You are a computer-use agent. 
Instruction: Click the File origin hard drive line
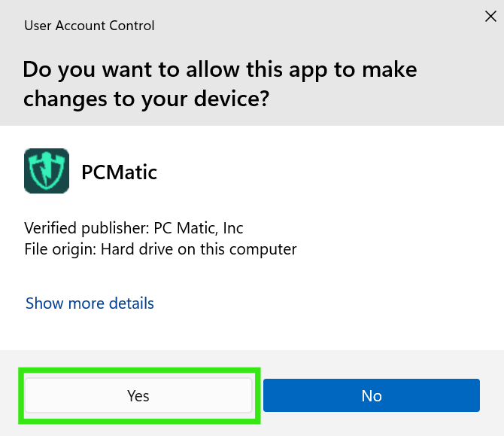click(x=160, y=249)
